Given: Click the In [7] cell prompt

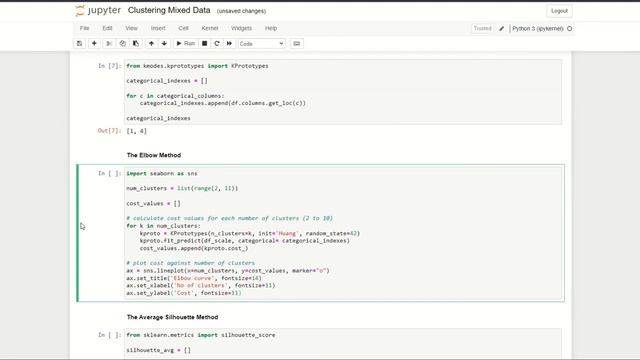Looking at the screenshot, I should click(x=109, y=66).
